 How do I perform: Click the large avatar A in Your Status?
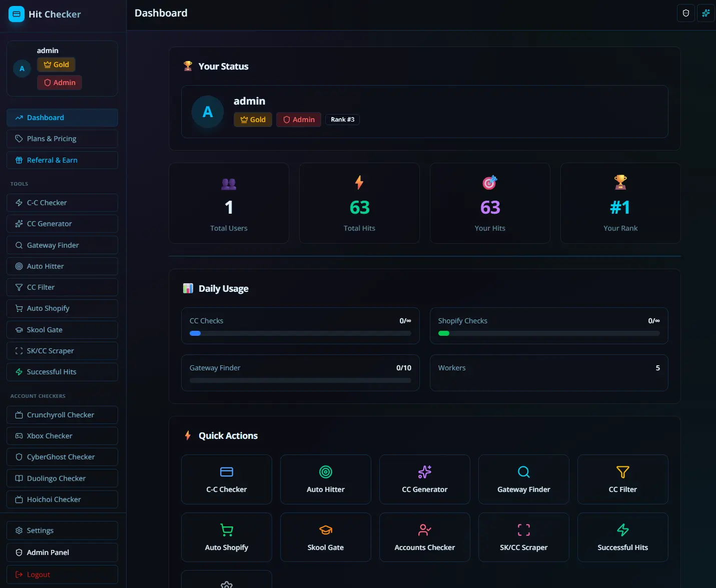pyautogui.click(x=208, y=112)
